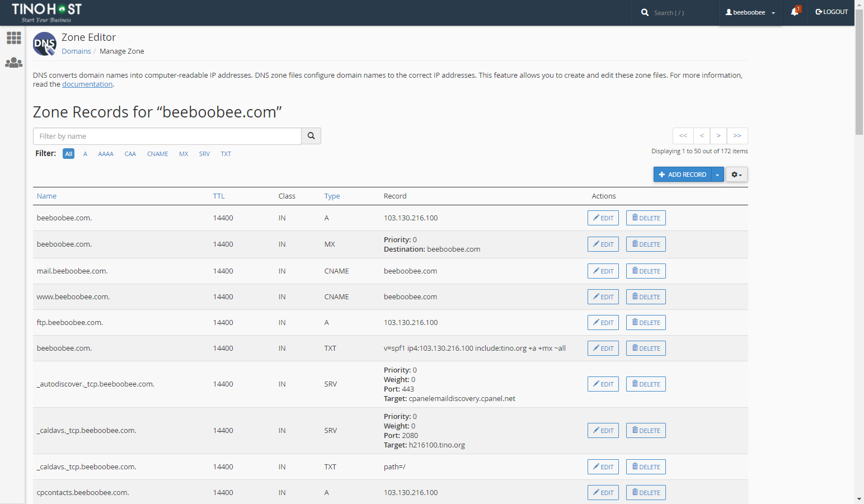Viewport: 864px width, 504px height.
Task: Delete the _caldavs._tcp SRV record
Action: (646, 431)
